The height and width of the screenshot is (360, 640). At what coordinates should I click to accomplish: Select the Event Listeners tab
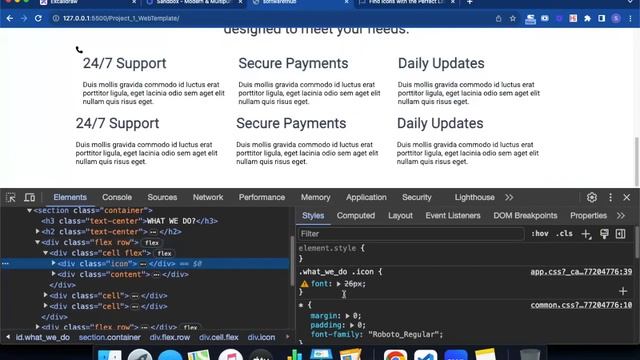tap(453, 216)
